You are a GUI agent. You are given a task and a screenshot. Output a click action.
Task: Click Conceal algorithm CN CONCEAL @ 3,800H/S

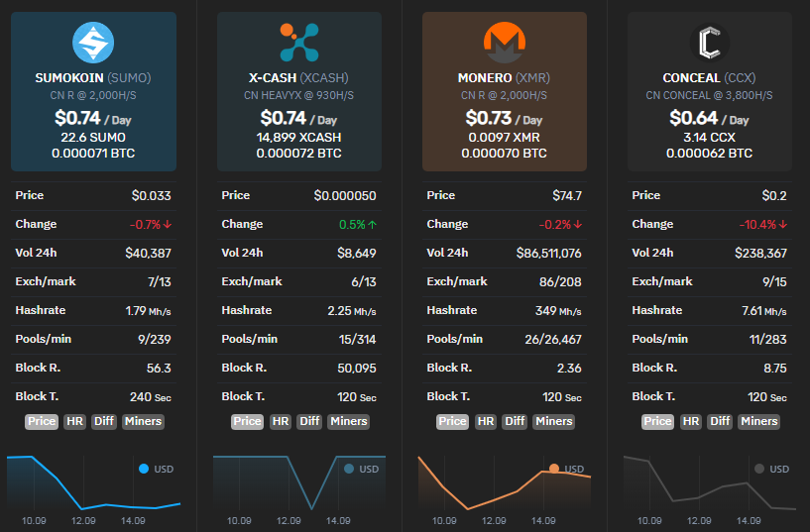point(709,95)
